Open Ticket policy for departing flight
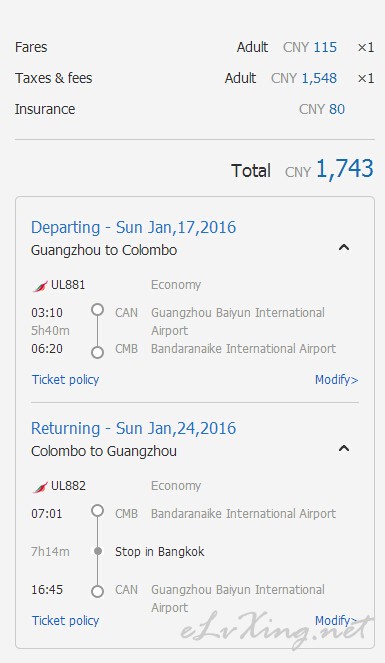This screenshot has height=663, width=385. (x=66, y=380)
